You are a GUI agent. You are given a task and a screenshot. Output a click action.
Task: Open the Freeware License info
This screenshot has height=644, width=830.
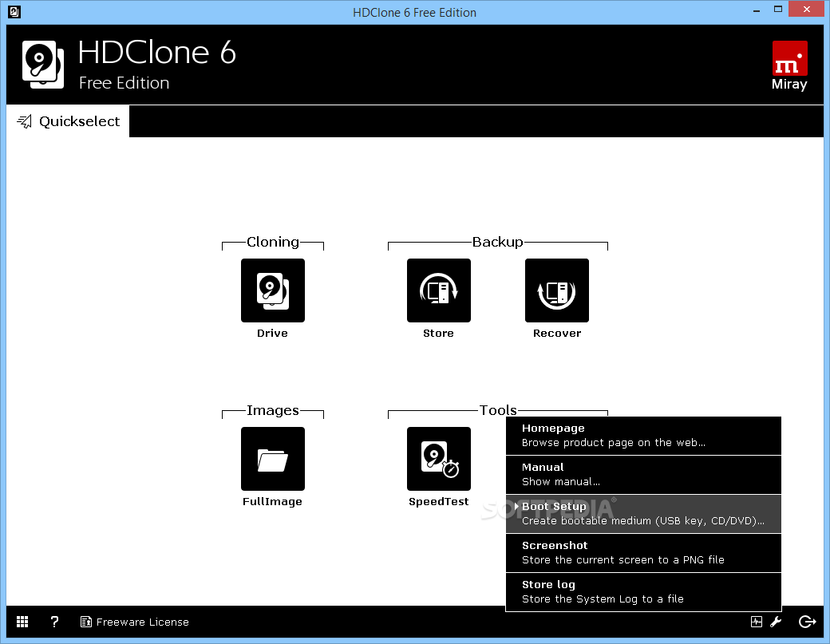pos(134,622)
